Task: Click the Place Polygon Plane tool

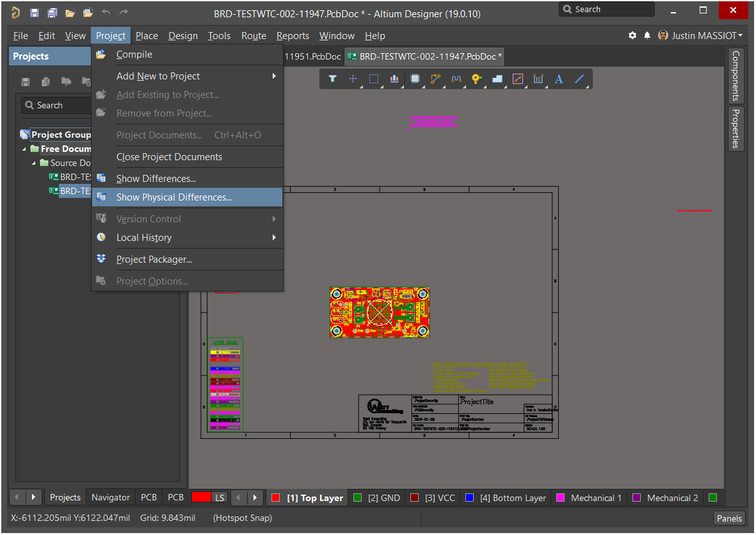Action: pos(497,79)
